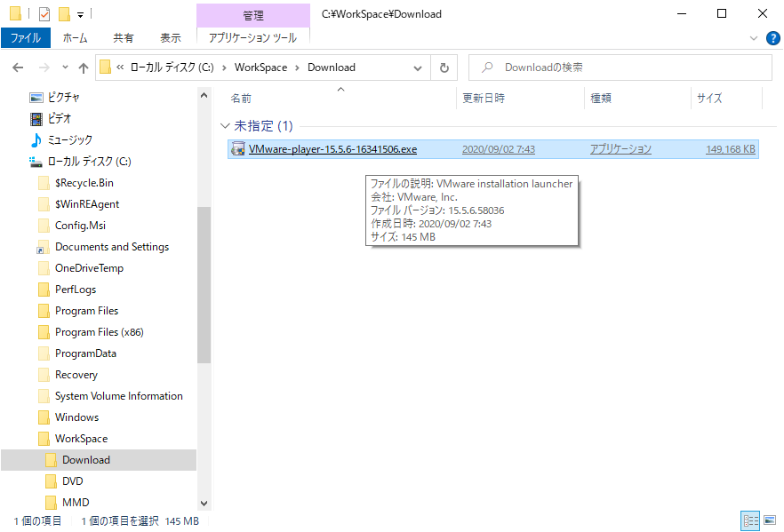
Task: Click the Explorer folder icon in the title bar
Action: tap(15, 13)
